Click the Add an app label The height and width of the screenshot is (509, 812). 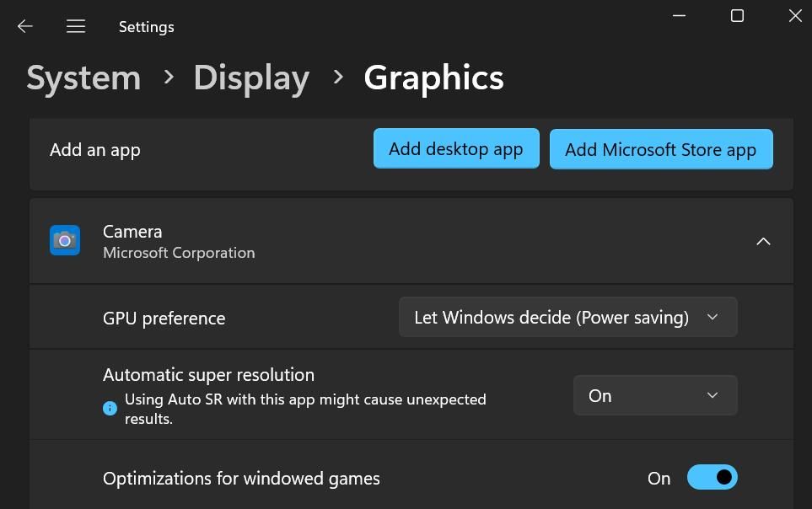pos(95,150)
